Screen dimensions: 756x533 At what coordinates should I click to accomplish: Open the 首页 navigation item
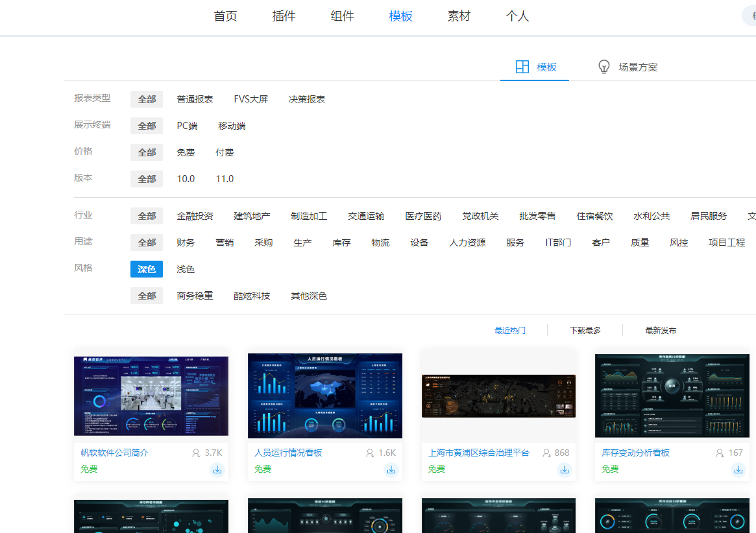pyautogui.click(x=226, y=16)
